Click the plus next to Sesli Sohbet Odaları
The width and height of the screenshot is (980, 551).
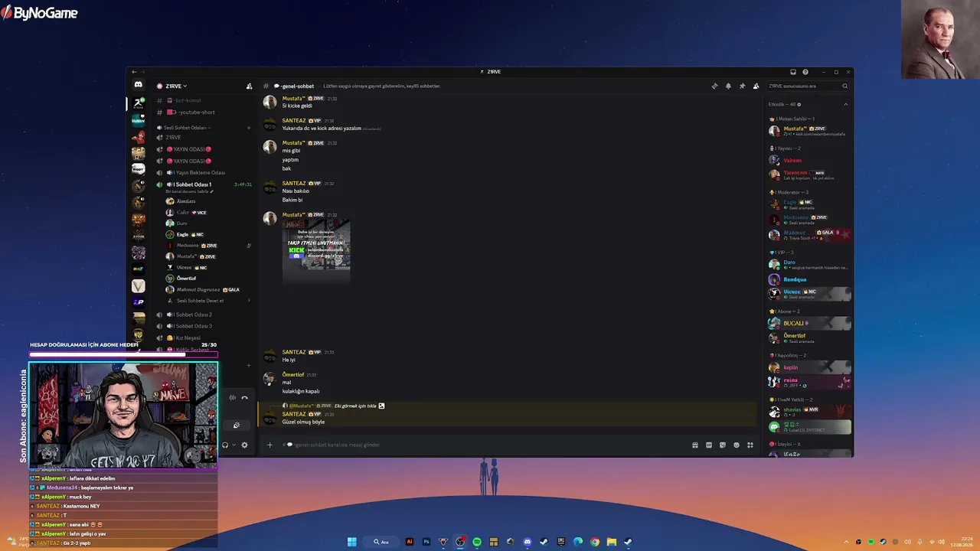click(x=249, y=128)
